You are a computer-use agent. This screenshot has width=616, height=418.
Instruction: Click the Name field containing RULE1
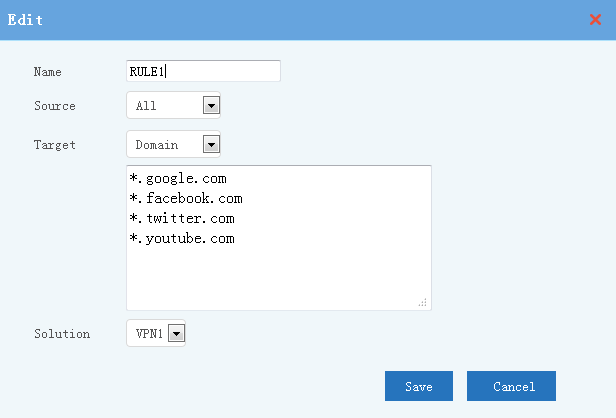pyautogui.click(x=203, y=71)
